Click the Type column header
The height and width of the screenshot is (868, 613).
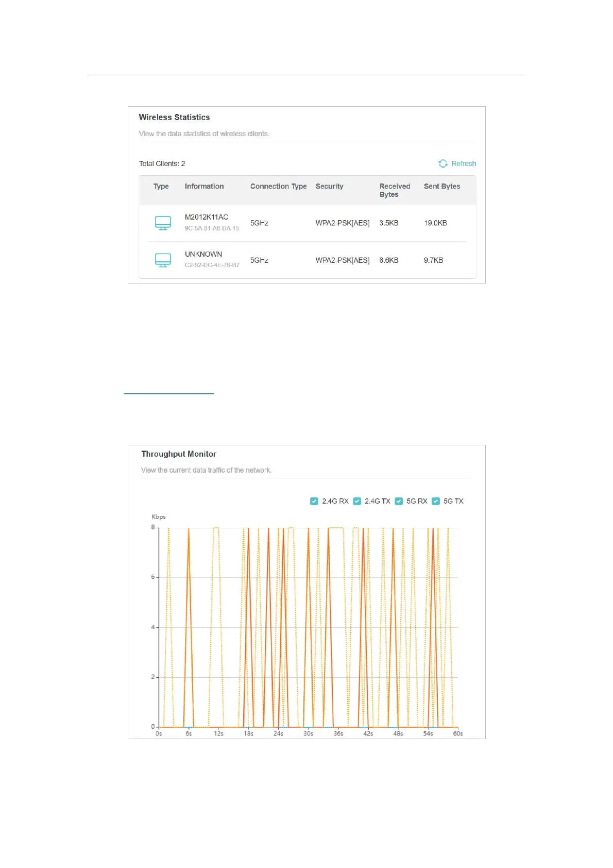coord(161,186)
